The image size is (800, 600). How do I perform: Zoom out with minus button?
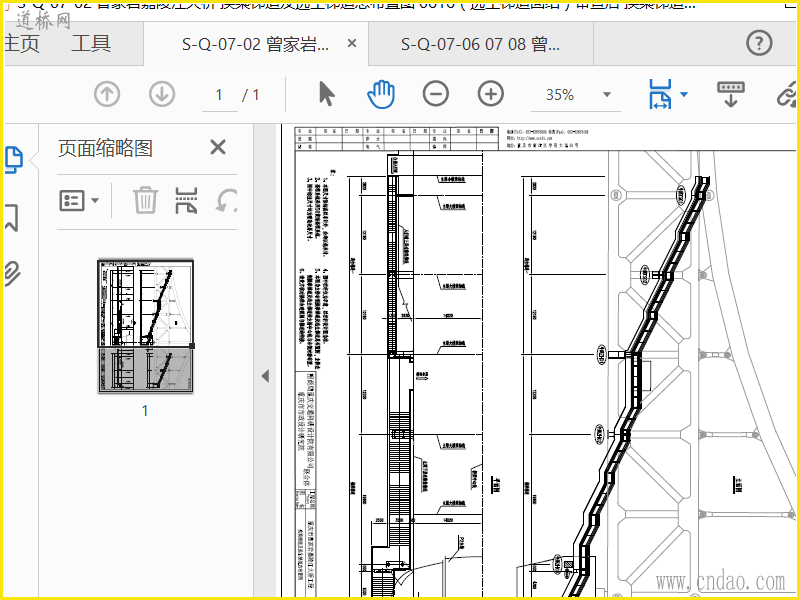click(x=436, y=94)
